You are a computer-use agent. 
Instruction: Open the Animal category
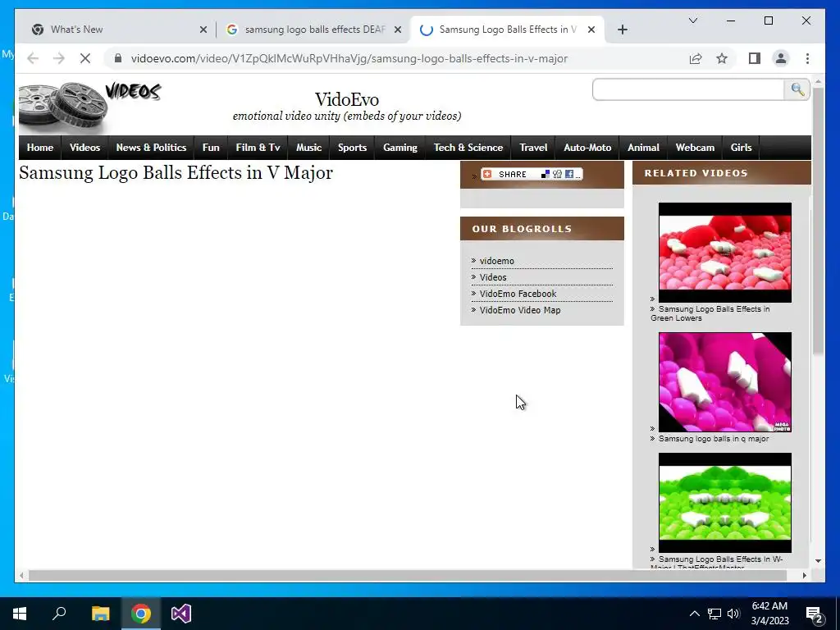coord(643,148)
